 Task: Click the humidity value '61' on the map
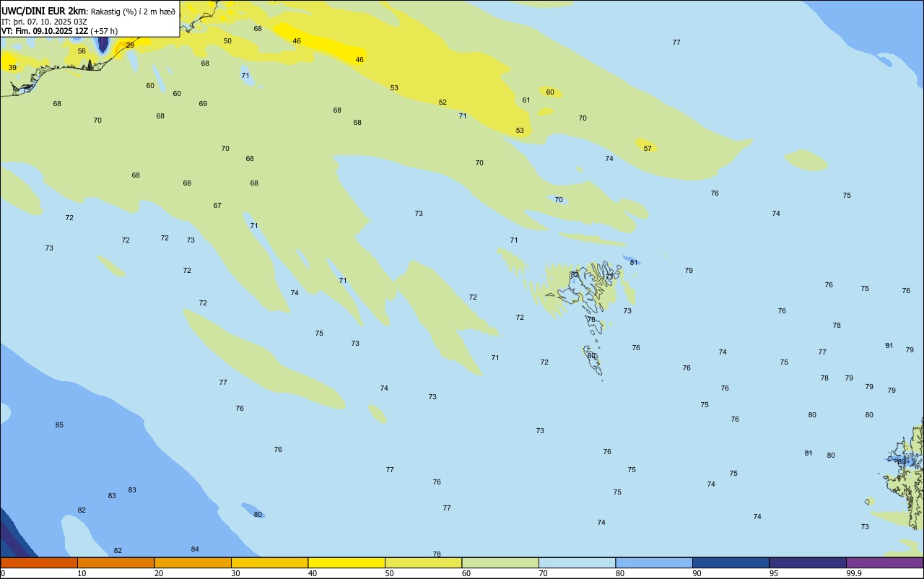coord(526,100)
